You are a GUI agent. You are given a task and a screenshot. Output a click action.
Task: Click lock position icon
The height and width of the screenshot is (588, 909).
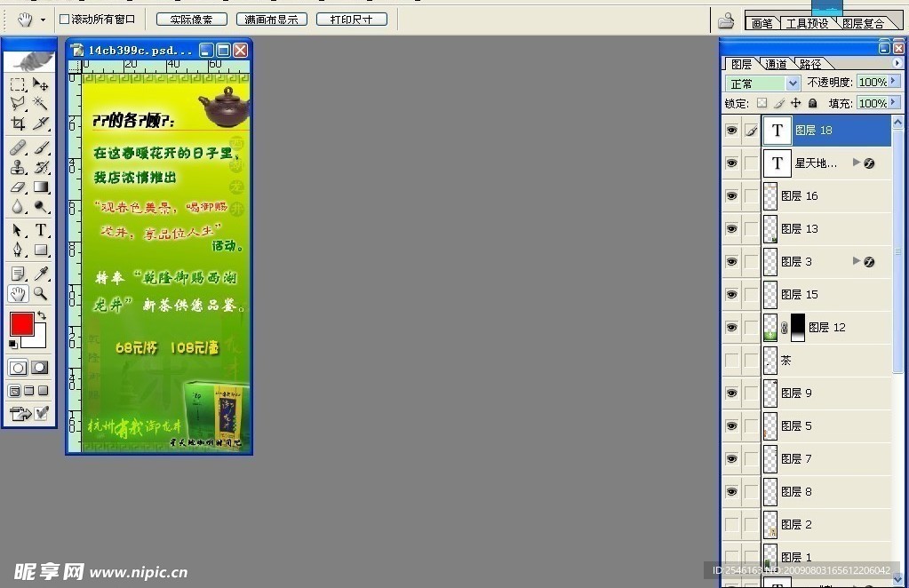click(x=795, y=103)
